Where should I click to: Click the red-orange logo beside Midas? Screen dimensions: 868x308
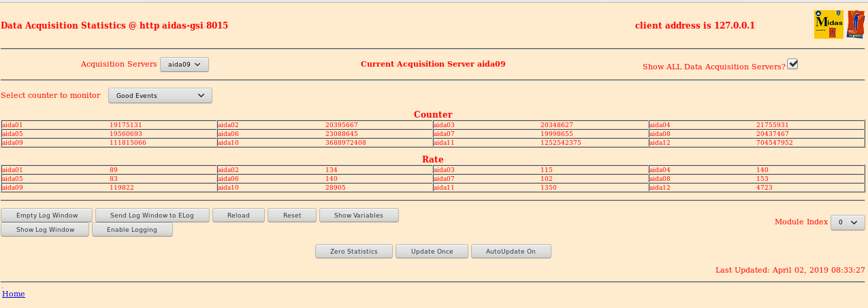point(855,24)
